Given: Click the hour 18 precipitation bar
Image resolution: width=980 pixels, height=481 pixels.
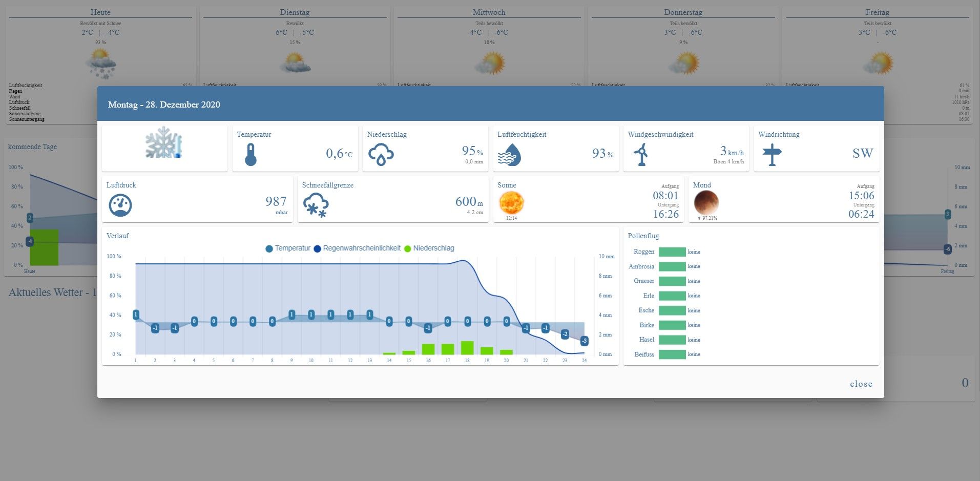Looking at the screenshot, I should pos(467,348).
